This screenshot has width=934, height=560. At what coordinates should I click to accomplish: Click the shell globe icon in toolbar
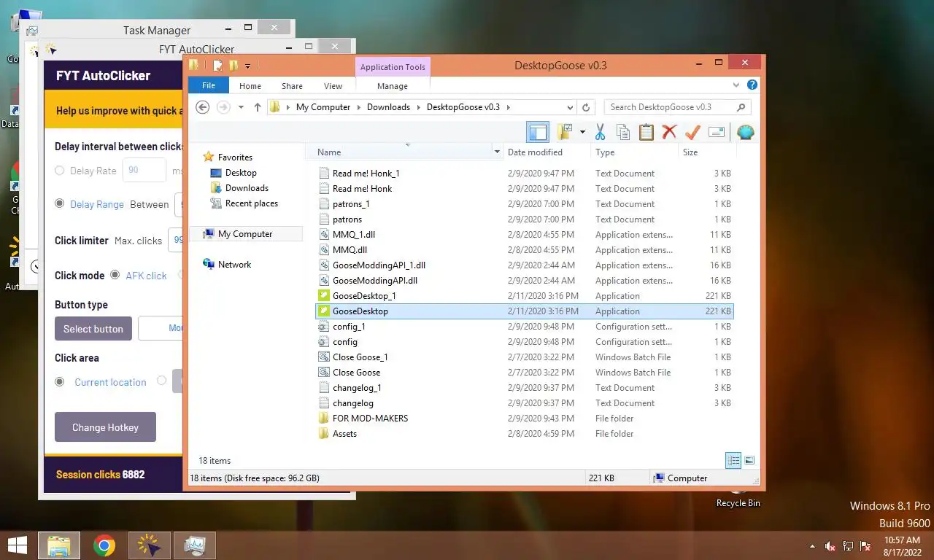(x=745, y=132)
